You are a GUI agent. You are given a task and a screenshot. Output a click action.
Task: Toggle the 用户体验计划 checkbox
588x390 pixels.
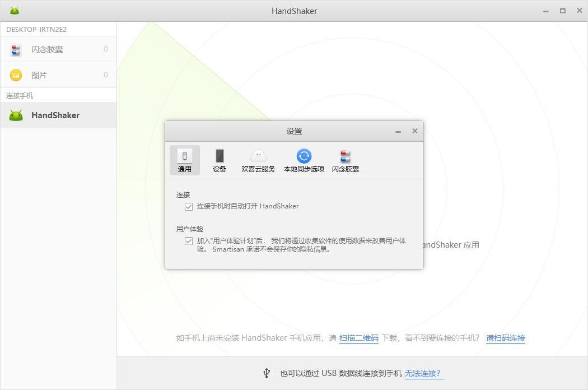point(189,241)
